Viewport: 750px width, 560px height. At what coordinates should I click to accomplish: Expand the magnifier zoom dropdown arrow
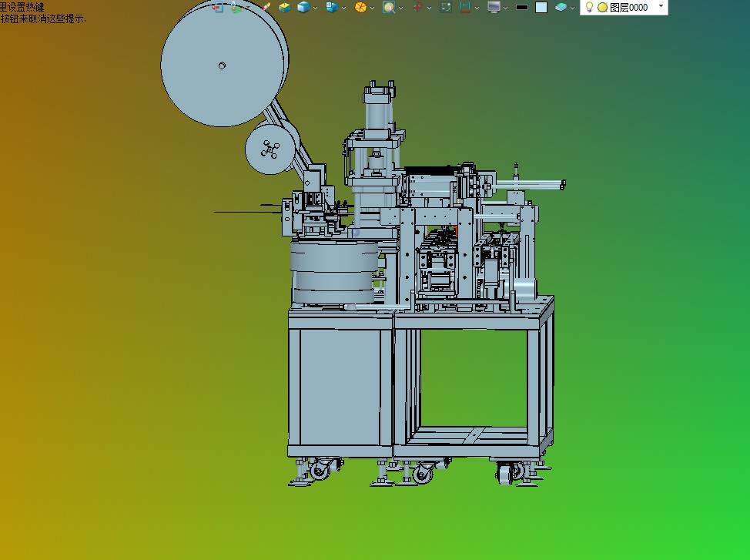(x=401, y=8)
